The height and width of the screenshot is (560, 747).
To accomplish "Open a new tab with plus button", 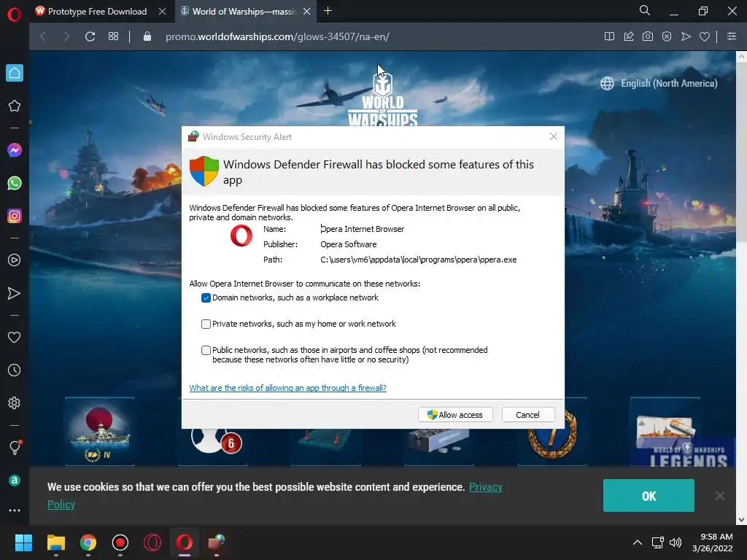I will click(x=328, y=11).
